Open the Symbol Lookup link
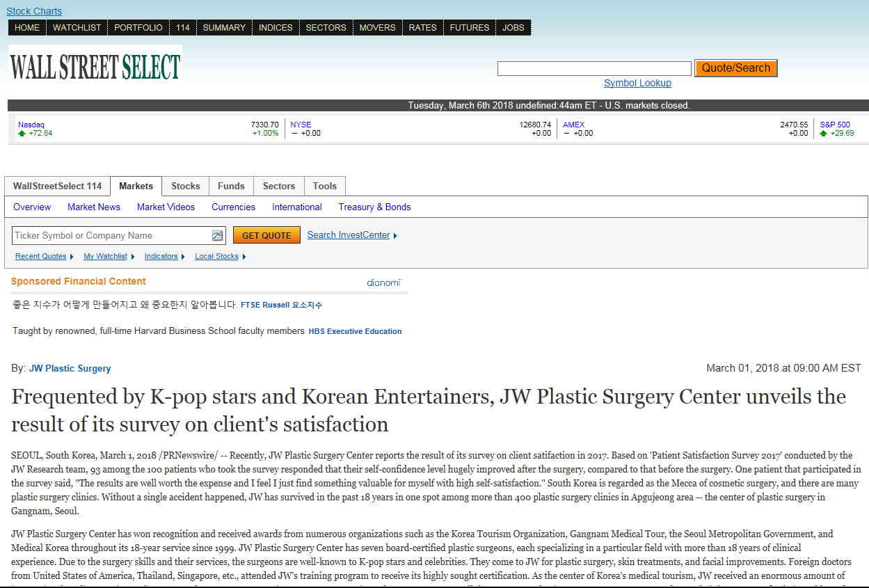 pos(637,83)
